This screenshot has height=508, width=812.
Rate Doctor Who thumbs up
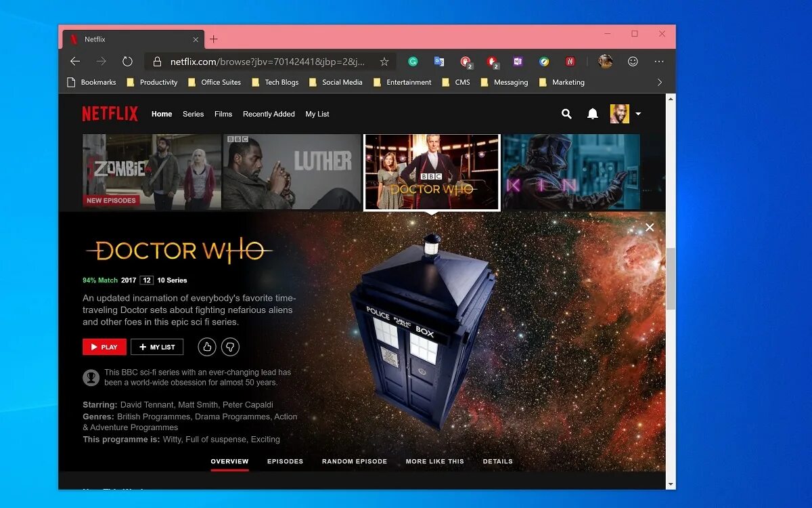pyautogui.click(x=207, y=347)
